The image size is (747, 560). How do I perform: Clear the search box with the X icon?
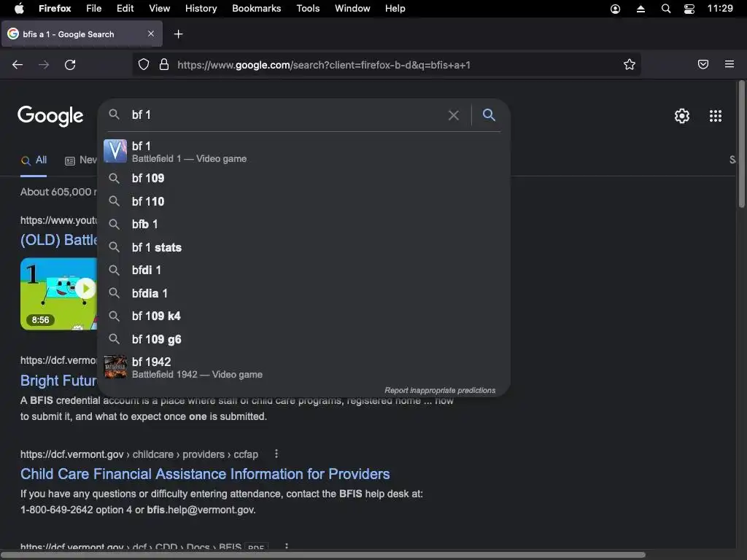click(x=454, y=115)
